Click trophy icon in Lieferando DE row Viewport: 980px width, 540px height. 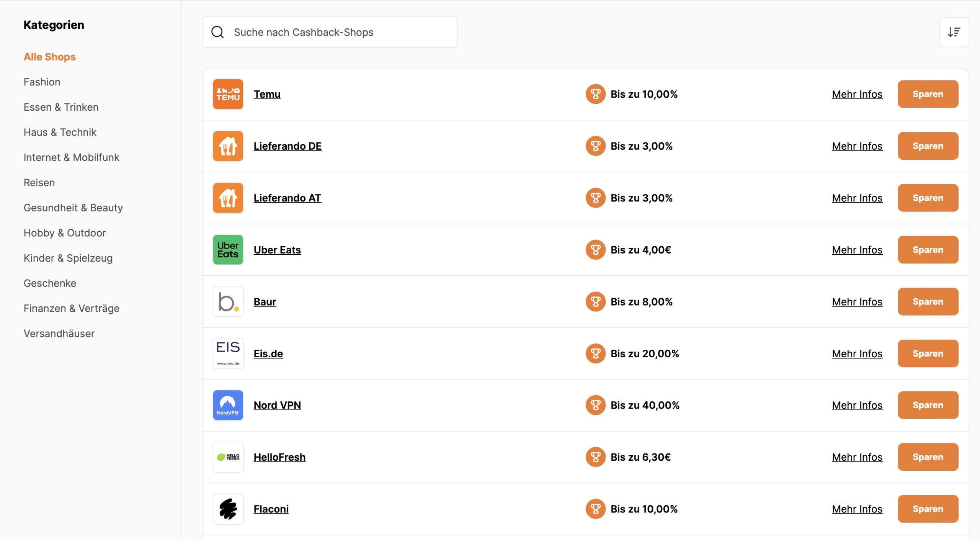[x=595, y=146]
